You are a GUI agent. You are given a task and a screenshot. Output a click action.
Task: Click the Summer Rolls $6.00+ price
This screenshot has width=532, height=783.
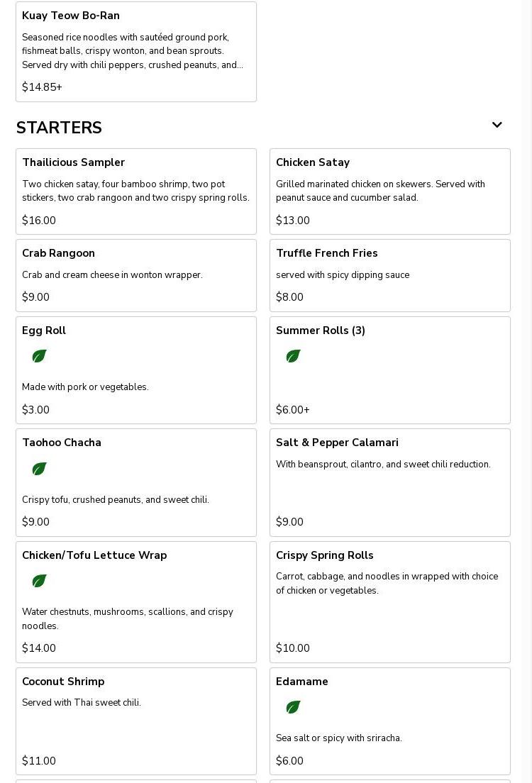coord(292,410)
